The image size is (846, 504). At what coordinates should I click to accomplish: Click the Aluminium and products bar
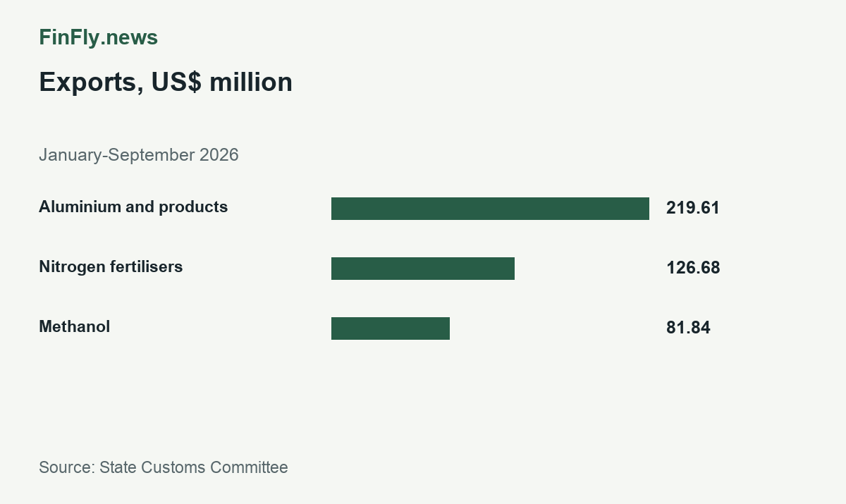(490, 209)
